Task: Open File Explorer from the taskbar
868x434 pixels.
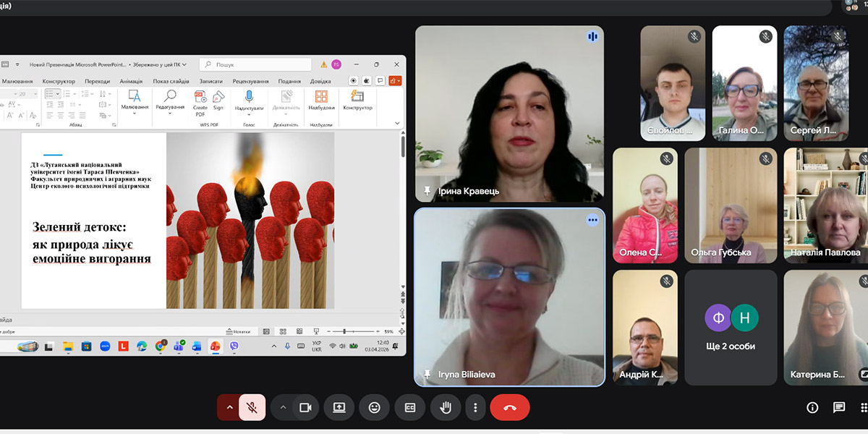Action: [68, 346]
